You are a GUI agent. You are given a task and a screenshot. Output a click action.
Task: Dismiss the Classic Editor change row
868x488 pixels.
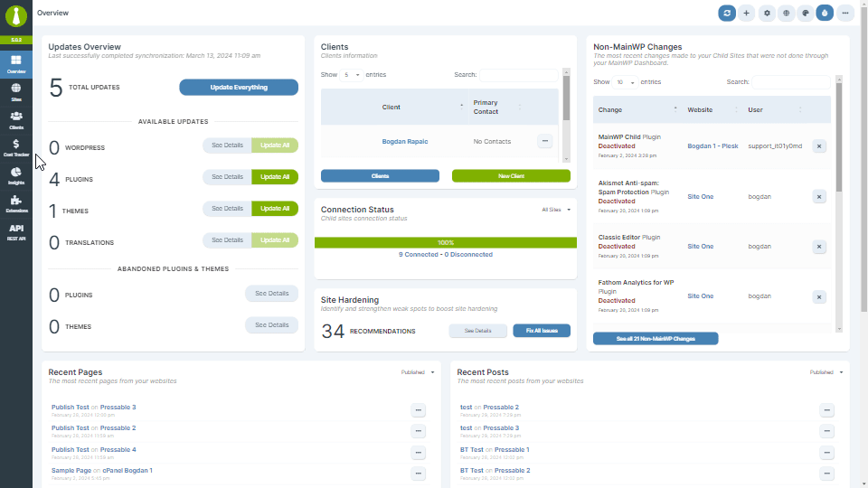pyautogui.click(x=819, y=247)
